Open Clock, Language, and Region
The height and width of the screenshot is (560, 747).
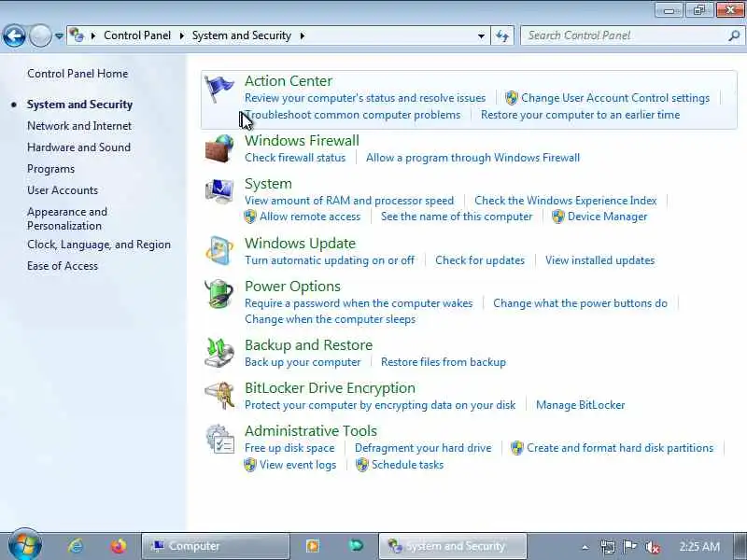[x=99, y=245]
